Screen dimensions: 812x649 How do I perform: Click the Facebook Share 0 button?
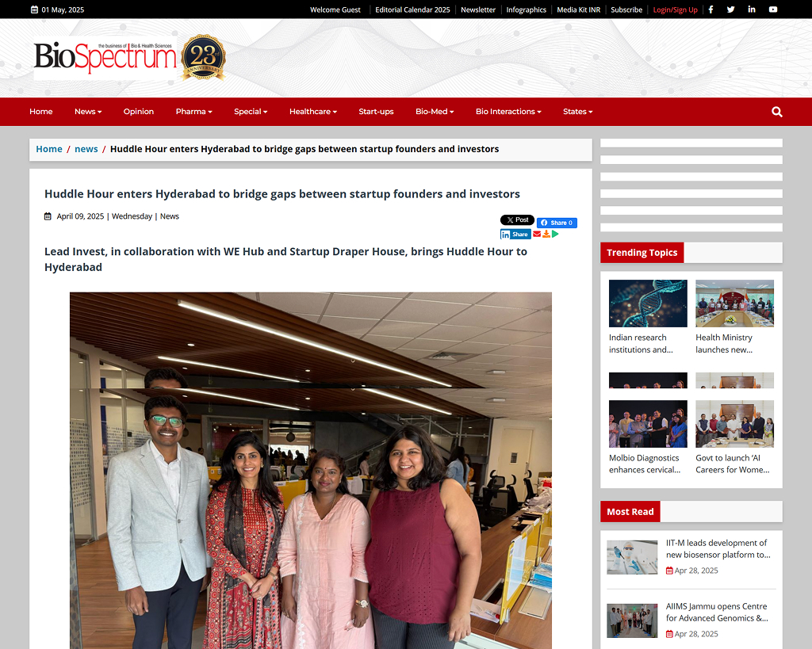(x=557, y=223)
